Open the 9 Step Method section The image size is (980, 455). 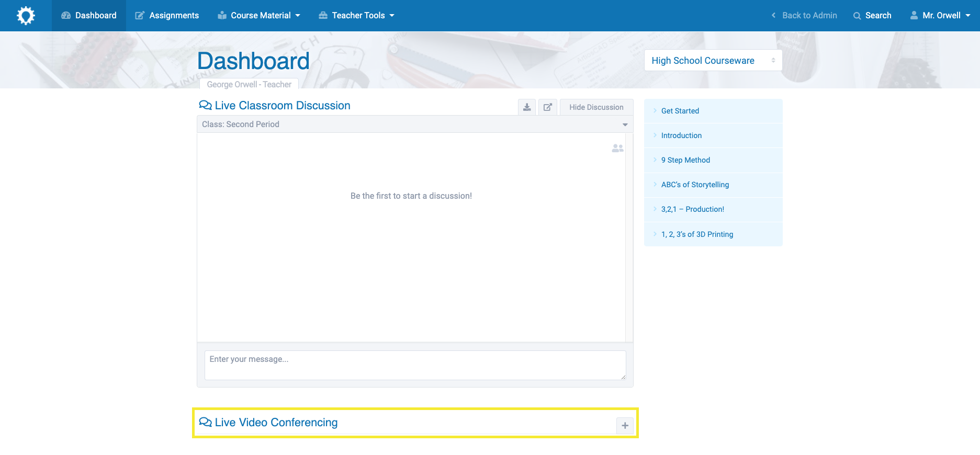coord(713,160)
